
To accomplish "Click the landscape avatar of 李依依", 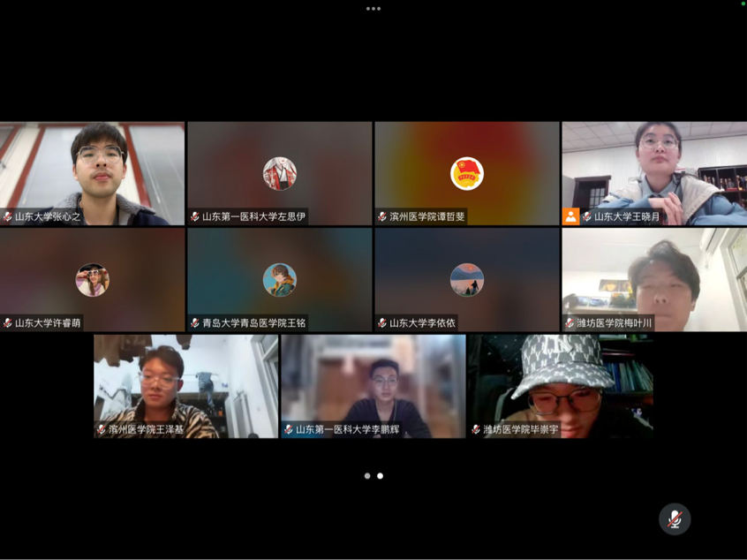I will click(467, 280).
